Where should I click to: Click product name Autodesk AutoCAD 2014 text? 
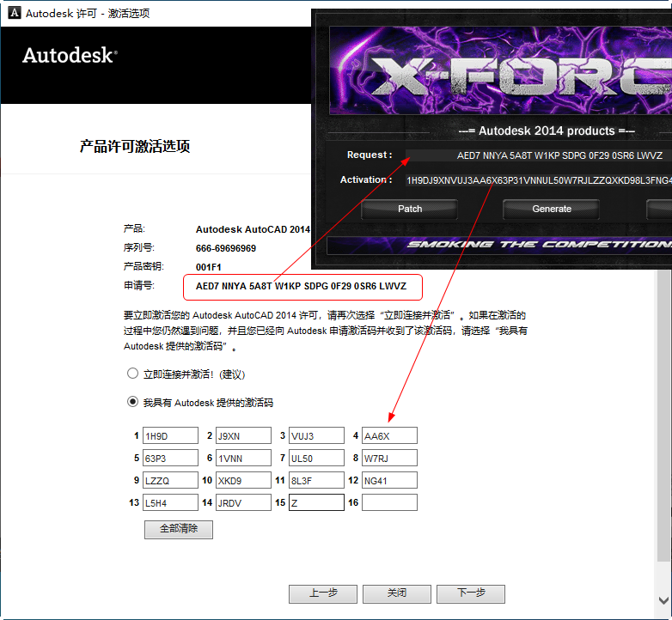253,229
